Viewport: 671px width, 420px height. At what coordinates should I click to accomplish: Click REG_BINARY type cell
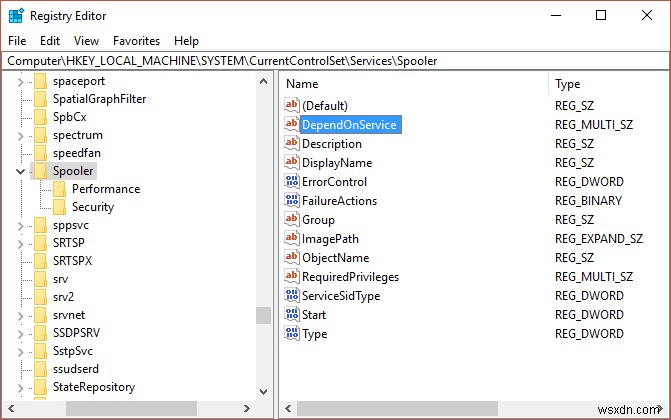[588, 200]
